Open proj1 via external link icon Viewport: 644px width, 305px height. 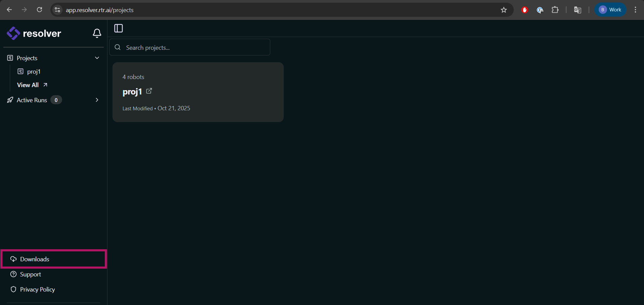click(149, 91)
